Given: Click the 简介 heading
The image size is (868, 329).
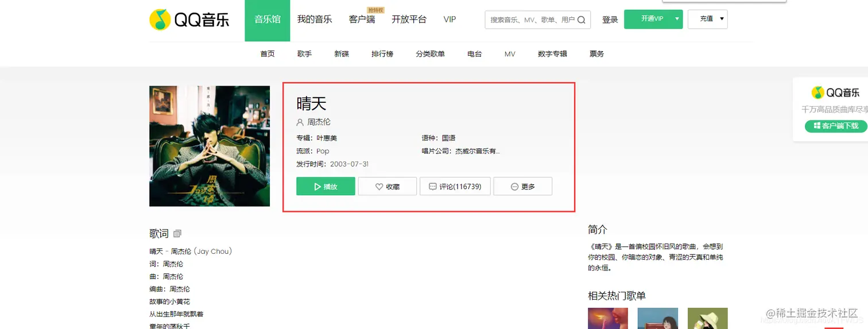Looking at the screenshot, I should click(598, 230).
